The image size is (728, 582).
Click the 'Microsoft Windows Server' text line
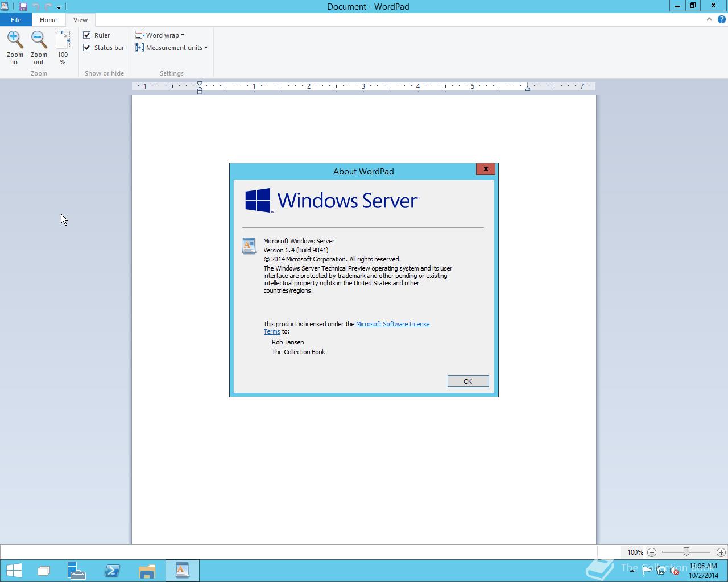(299, 241)
